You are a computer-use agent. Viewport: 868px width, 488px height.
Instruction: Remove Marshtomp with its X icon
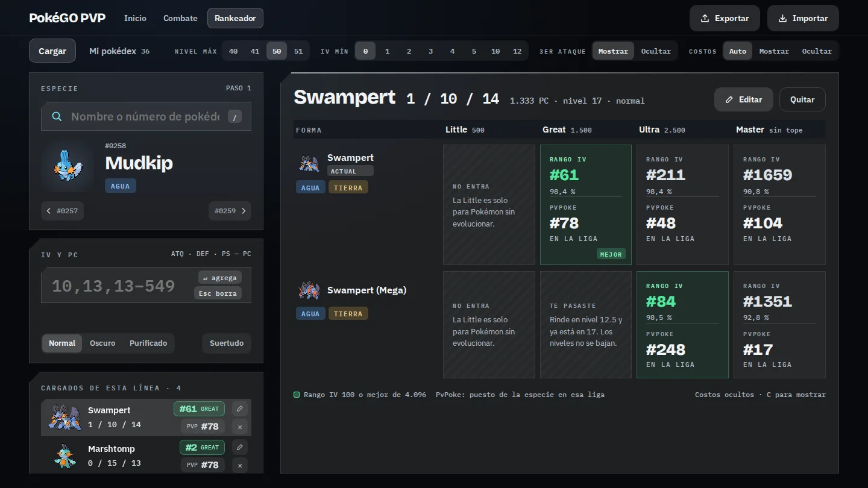240,466
